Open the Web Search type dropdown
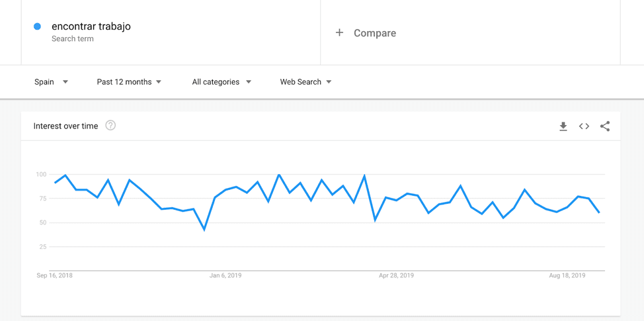 coord(305,82)
